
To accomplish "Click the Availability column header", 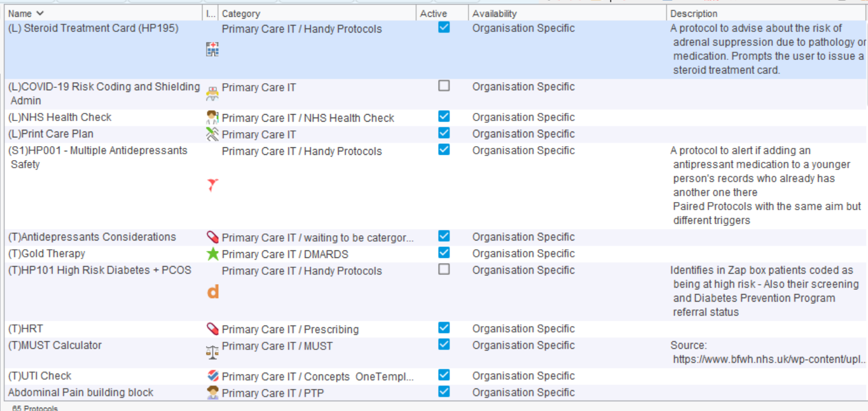I will tap(567, 13).
